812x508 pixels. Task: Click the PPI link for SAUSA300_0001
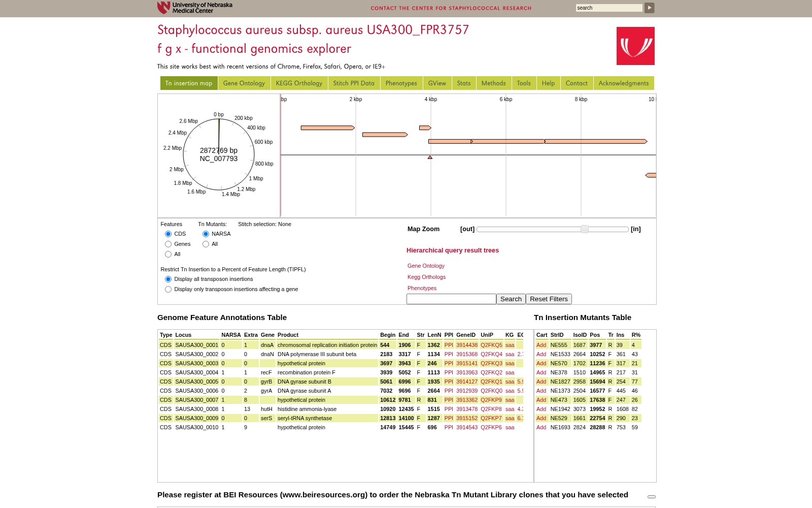point(449,345)
